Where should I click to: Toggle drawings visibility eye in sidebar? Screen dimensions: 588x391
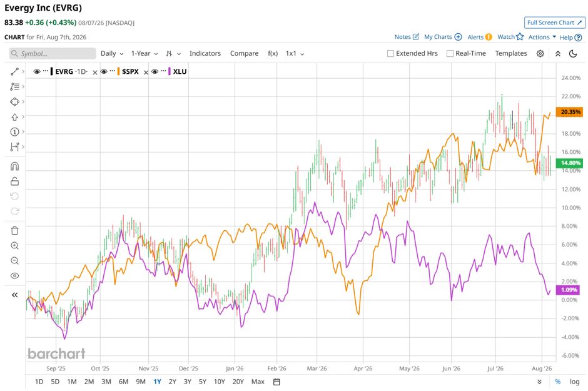pos(14,276)
